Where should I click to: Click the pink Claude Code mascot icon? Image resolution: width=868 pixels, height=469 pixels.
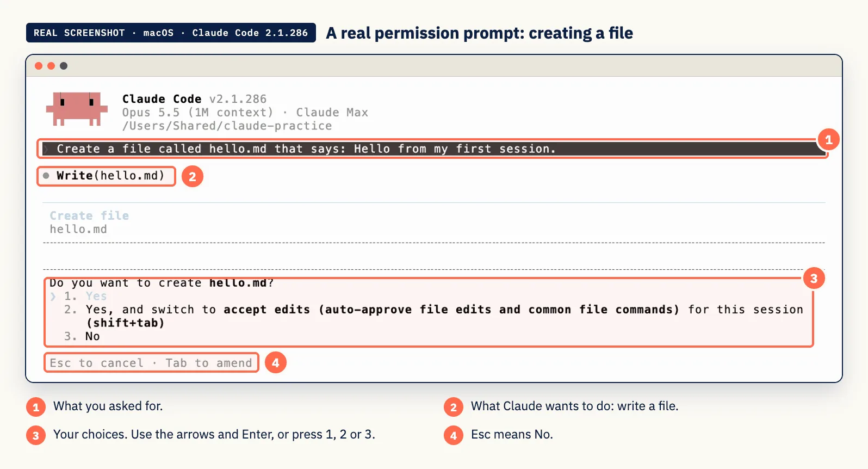coord(77,109)
